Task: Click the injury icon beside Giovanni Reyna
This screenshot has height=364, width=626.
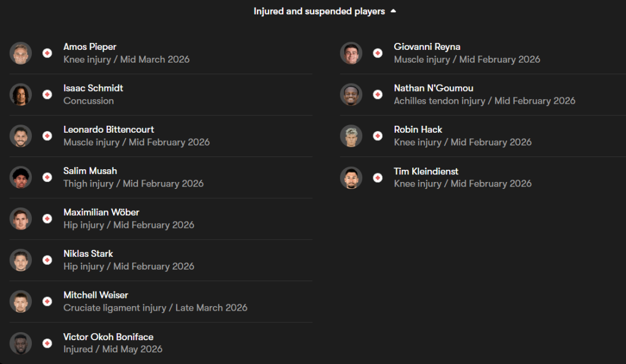Action: [x=378, y=53]
